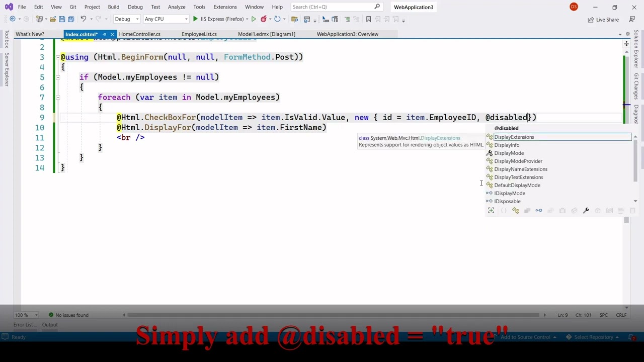The image size is (644, 362).
Task: Toggle IntelliSense snippet filter icon
Action: tap(632, 211)
